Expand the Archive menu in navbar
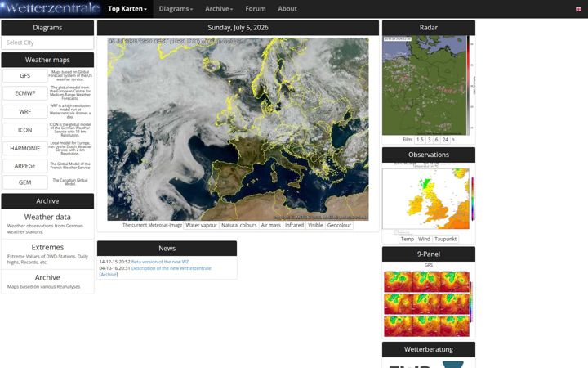Screen dimensions: 588x368 (x=219, y=9)
